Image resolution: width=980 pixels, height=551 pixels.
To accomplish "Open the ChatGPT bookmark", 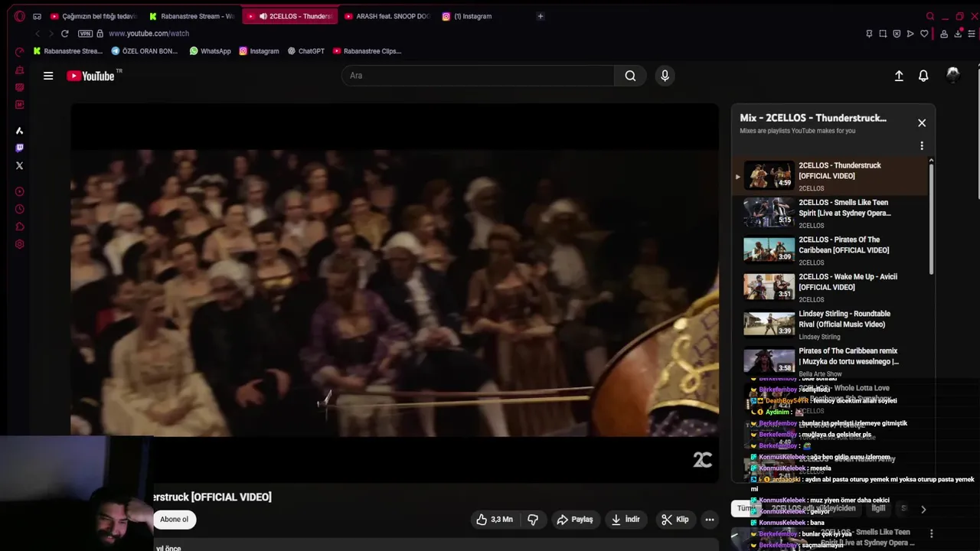I will point(306,51).
